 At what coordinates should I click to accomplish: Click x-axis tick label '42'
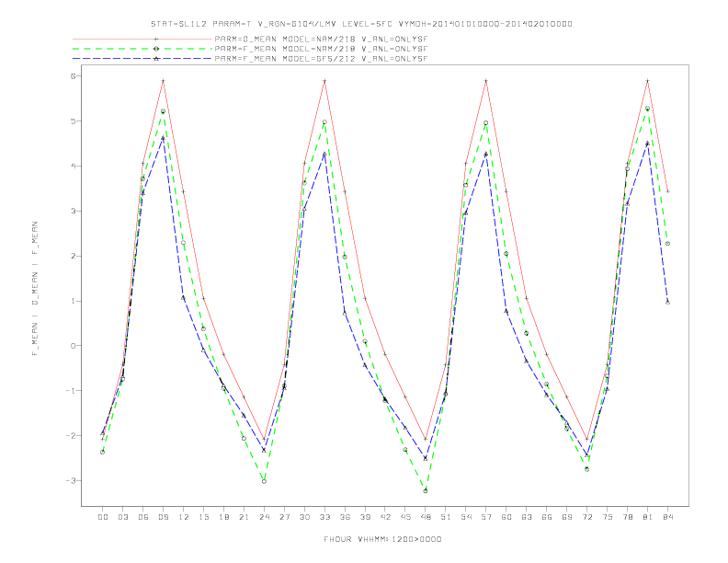pos(385,517)
